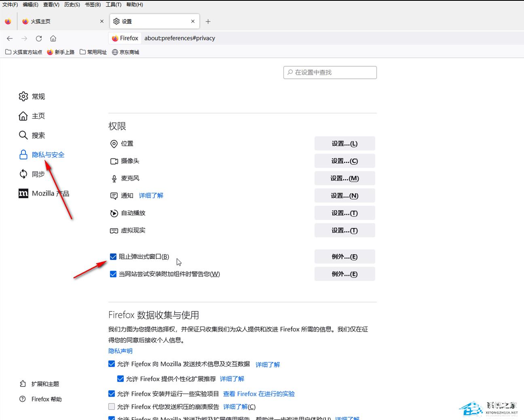The width and height of the screenshot is (524, 420).
Task: Click the 位置 permission label
Action: click(x=127, y=143)
